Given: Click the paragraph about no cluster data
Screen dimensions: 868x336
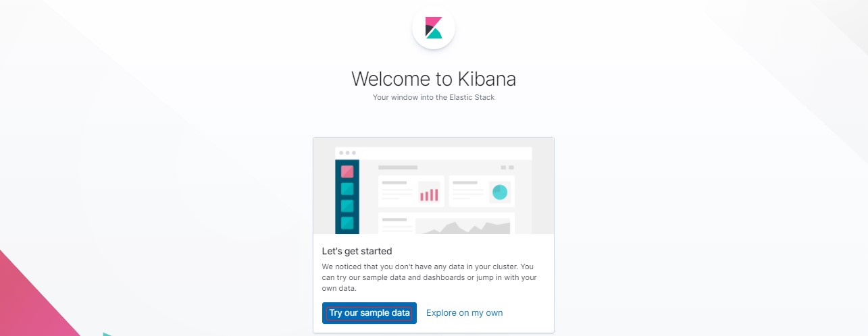Looking at the screenshot, I should (x=429, y=277).
